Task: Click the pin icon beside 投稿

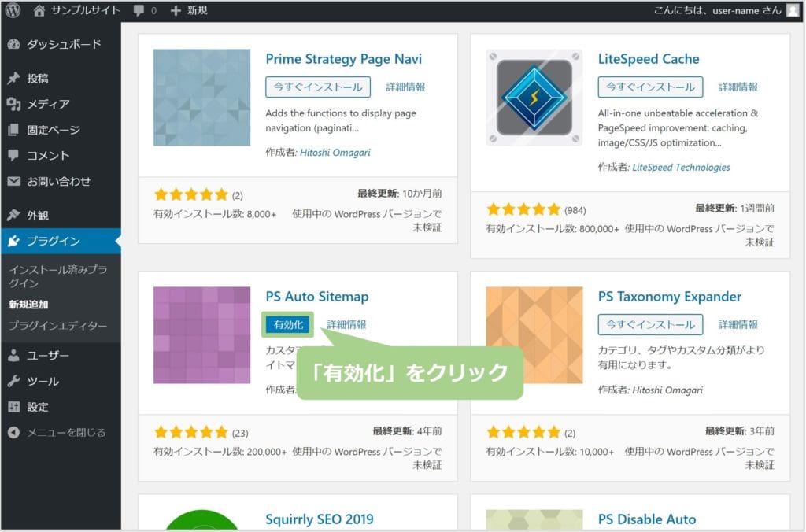Action: pos(14,78)
